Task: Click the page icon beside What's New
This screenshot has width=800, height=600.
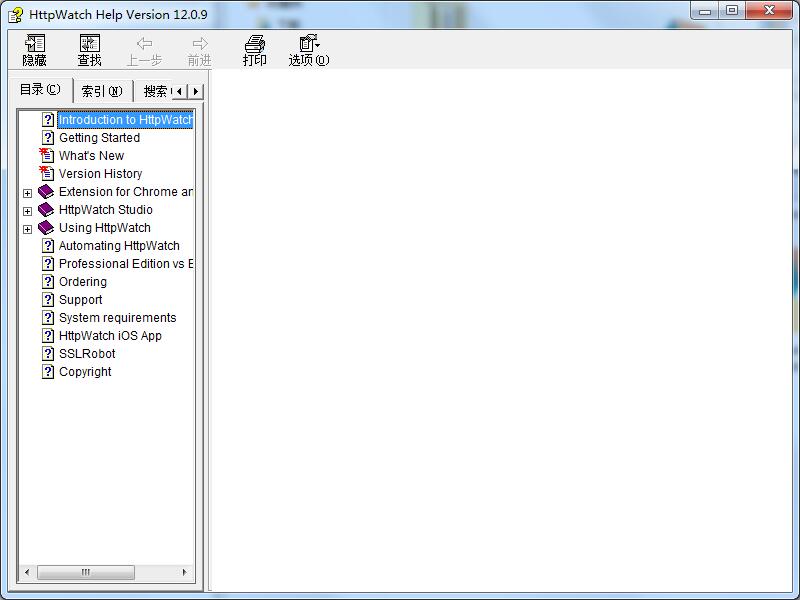Action: tap(47, 155)
